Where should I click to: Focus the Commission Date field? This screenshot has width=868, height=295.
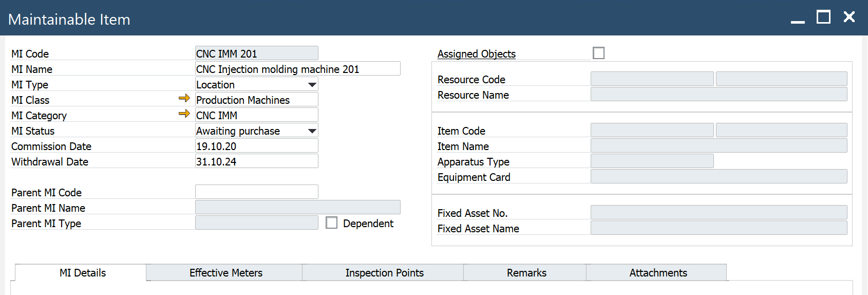256,146
